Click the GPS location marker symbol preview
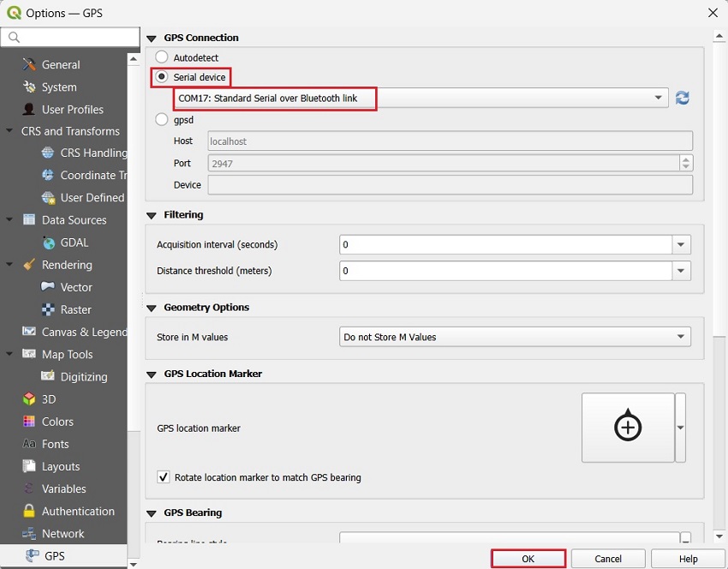This screenshot has height=569, width=728. coord(628,428)
